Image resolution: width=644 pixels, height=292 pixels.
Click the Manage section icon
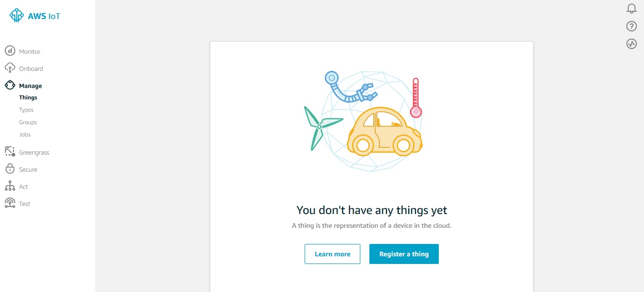click(10, 85)
